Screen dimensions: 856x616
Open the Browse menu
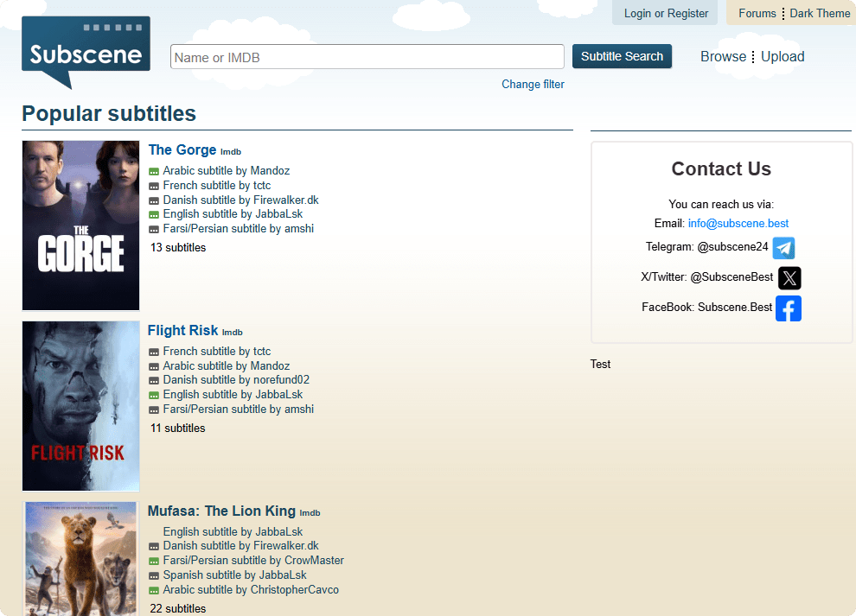coord(723,57)
